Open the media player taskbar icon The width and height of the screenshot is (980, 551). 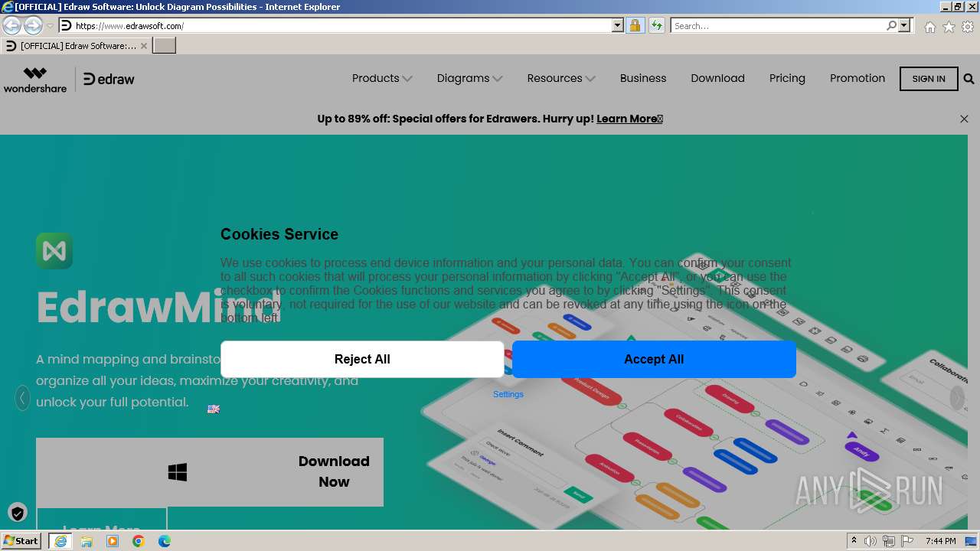coord(113,541)
